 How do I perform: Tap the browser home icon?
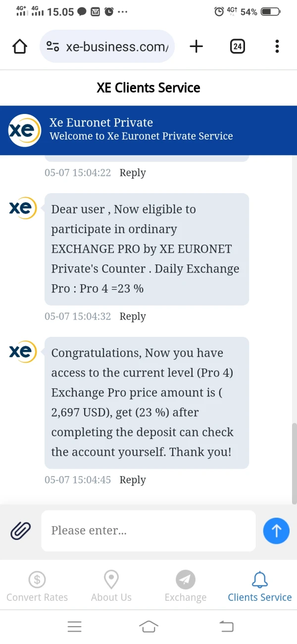click(x=20, y=47)
